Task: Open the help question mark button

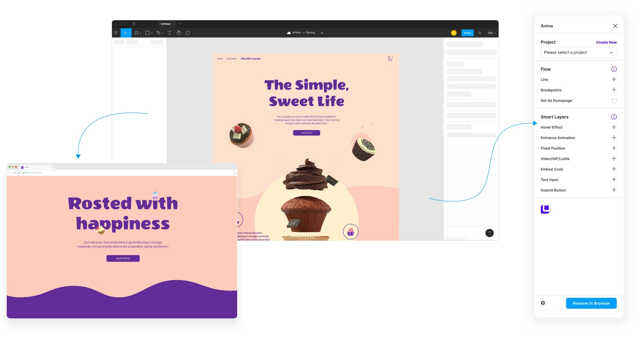Action: 489,233
